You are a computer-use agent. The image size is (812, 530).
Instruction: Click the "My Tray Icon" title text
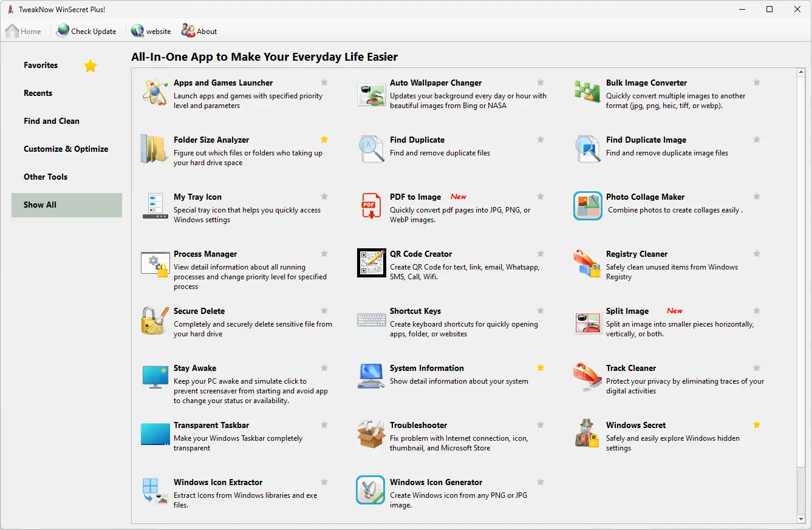pos(197,197)
